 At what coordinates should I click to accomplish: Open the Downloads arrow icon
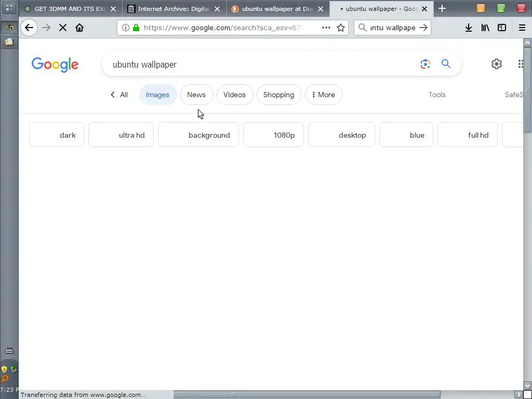pos(469,28)
